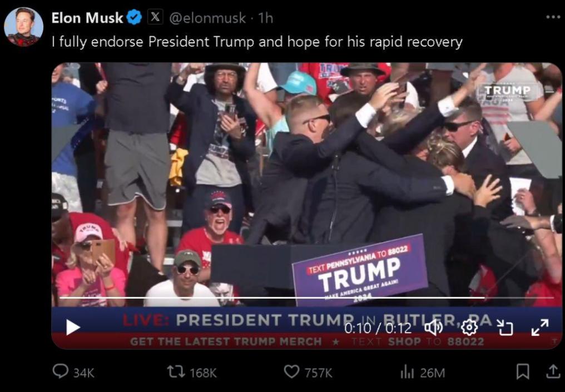Click the blue verified checkmark badge

coord(134,18)
